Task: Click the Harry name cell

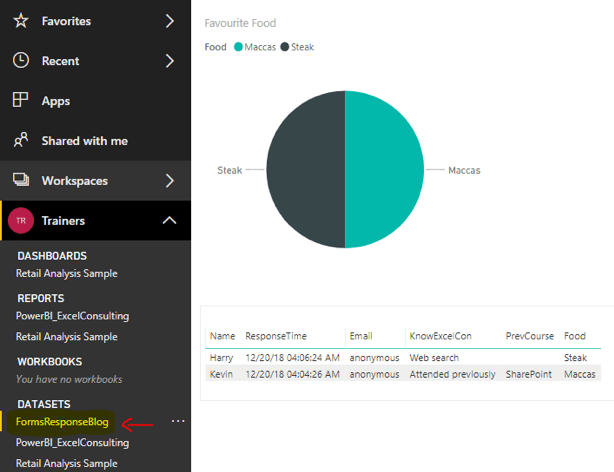Action: (x=221, y=358)
